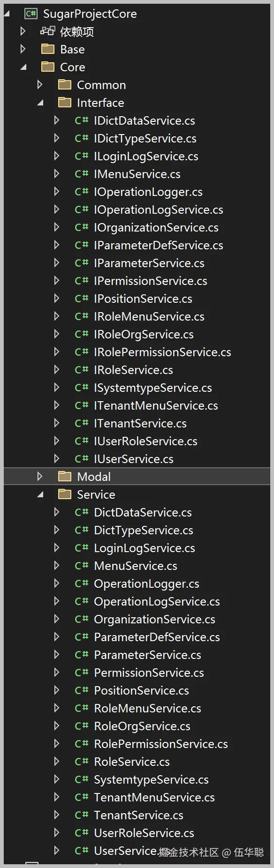Expand the IDictDataService.cs file node arrow

[57, 120]
